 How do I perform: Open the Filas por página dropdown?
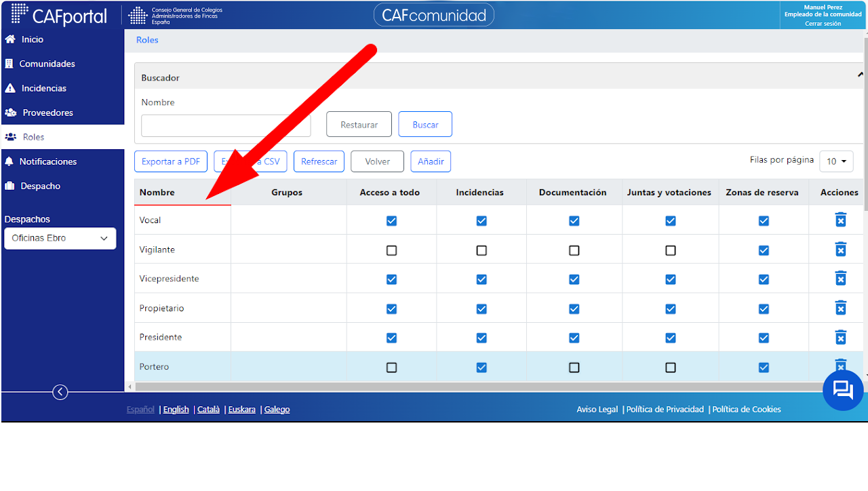836,161
